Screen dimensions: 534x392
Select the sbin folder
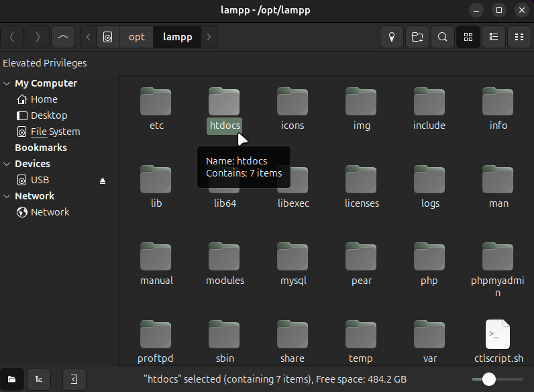pos(225,342)
